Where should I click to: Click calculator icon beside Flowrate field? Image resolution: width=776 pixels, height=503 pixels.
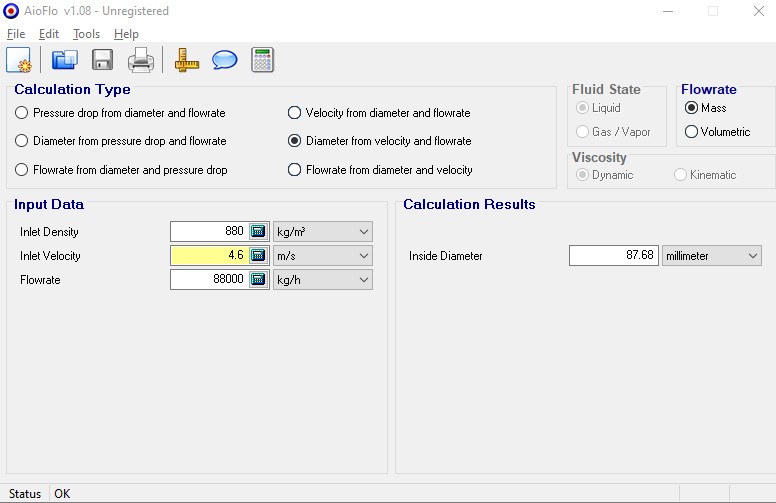tap(258, 280)
